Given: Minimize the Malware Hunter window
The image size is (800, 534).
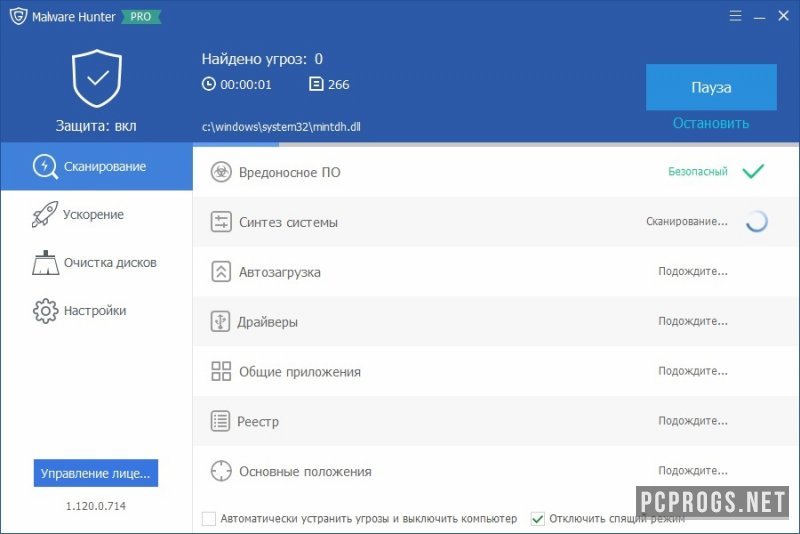Looking at the screenshot, I should (760, 16).
